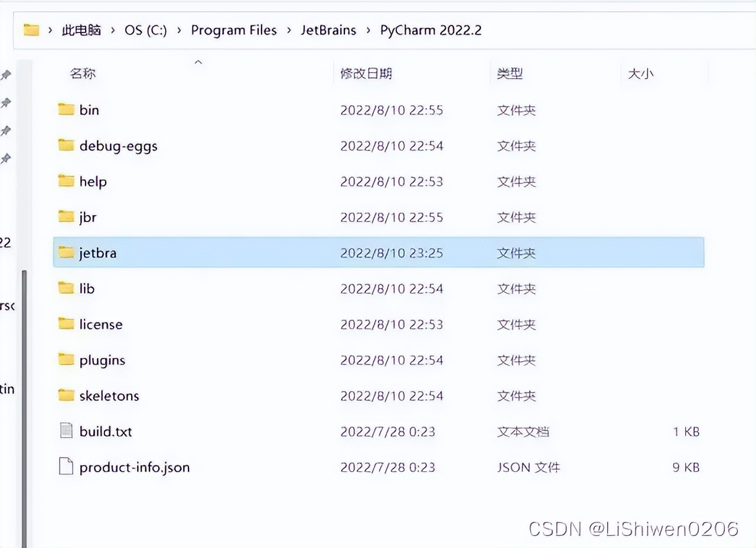This screenshot has width=756, height=548.
Task: Click the 类型 column header
Action: point(510,74)
